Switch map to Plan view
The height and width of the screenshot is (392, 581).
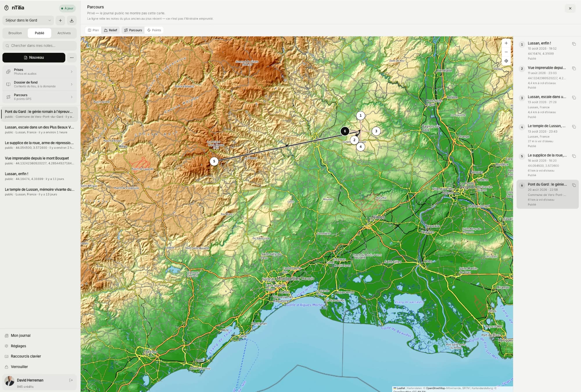point(93,30)
